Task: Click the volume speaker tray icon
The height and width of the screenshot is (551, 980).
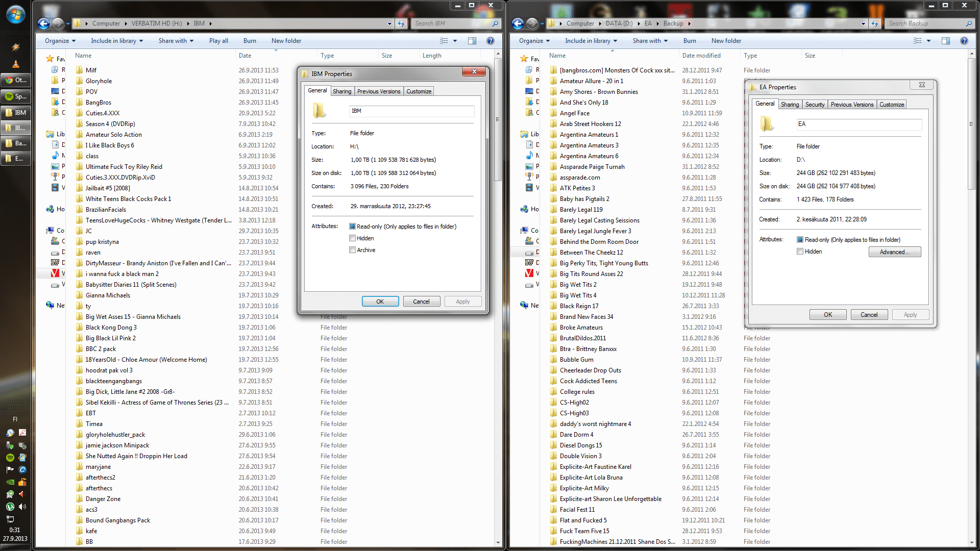Action: [x=22, y=507]
